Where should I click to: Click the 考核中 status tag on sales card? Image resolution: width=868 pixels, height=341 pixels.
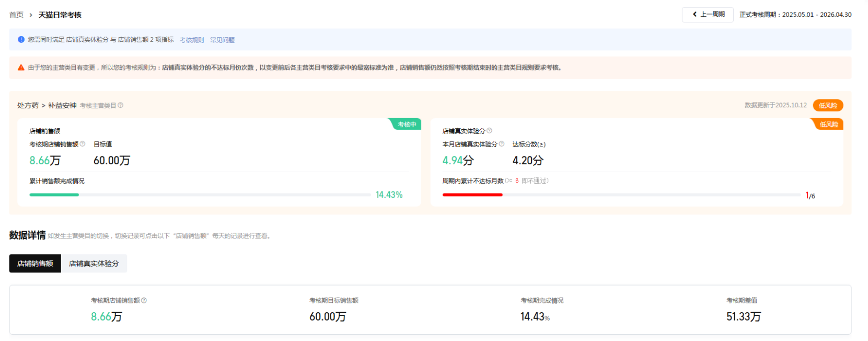[x=406, y=124]
